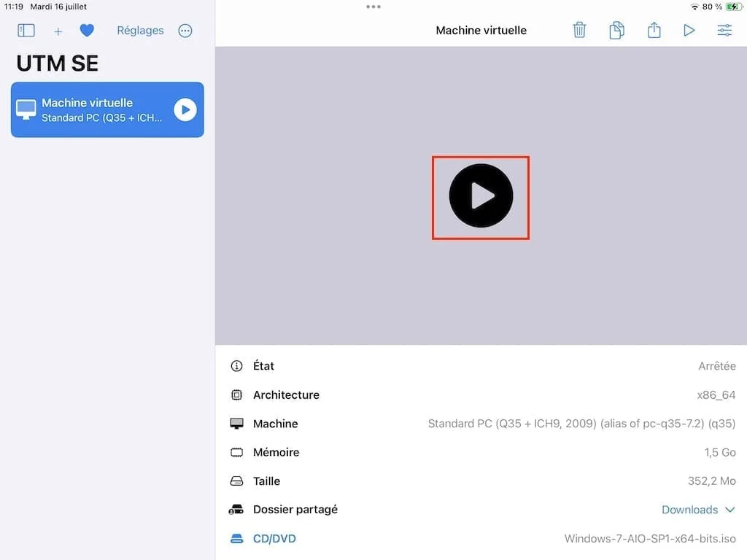Open the share sheet icon in the toolbar
Viewport: 747px width, 560px height.
[654, 30]
